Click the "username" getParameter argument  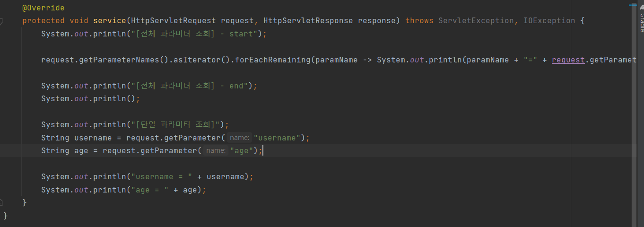[278, 138]
